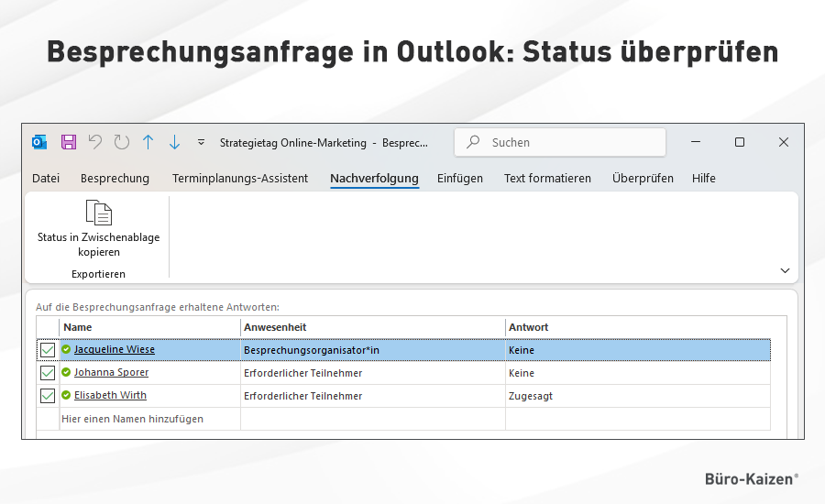Click the Status in Zwischenablage kopieren icon
825x504 pixels.
tap(98, 213)
